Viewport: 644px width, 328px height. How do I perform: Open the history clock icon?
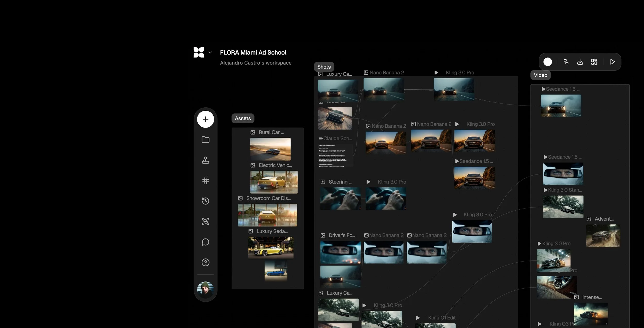click(205, 201)
